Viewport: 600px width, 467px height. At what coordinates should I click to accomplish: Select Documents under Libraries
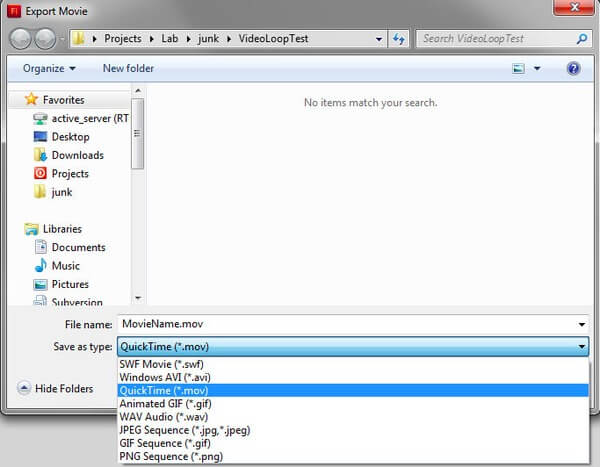point(78,247)
